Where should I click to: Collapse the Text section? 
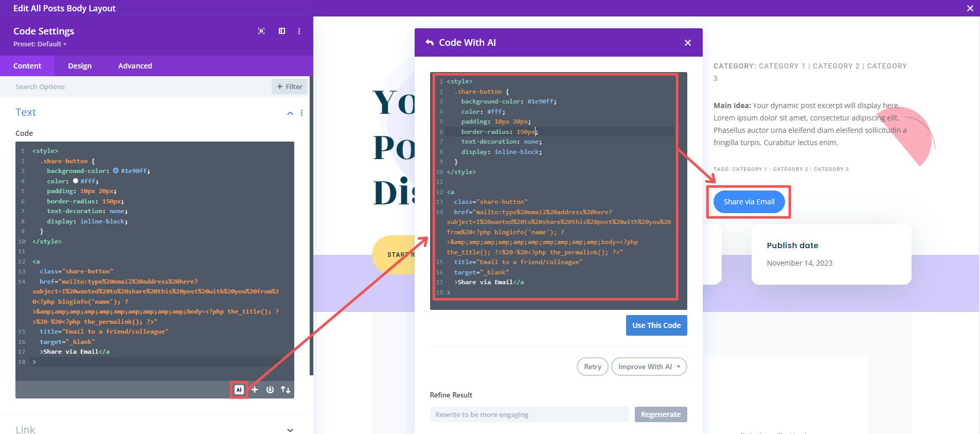(290, 113)
